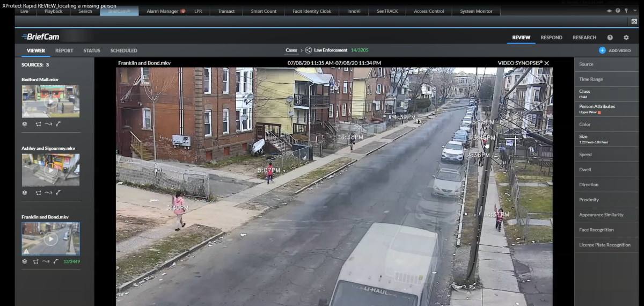Open the System Monitor tab
This screenshot has height=306, width=644.
[x=476, y=11]
